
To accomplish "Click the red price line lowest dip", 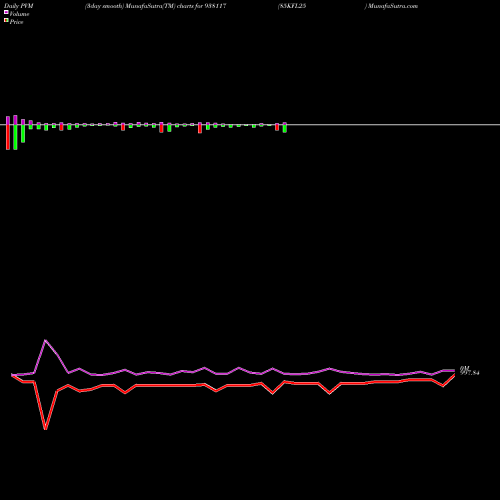I will pyautogui.click(x=46, y=428).
